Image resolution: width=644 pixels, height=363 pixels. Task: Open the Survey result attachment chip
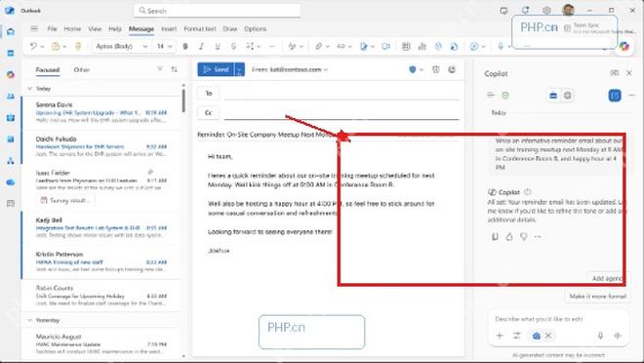[x=65, y=200]
